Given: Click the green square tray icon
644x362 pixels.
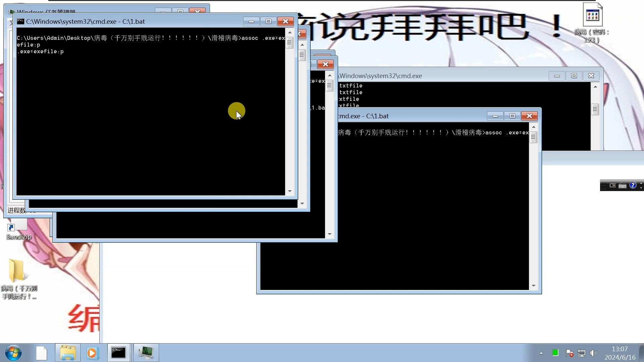Looking at the screenshot, I should pos(555,353).
